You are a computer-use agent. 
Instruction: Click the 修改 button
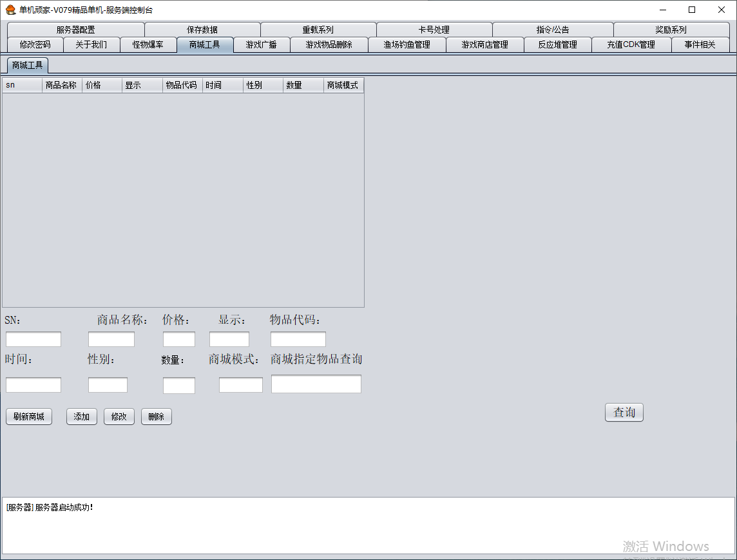[119, 416]
